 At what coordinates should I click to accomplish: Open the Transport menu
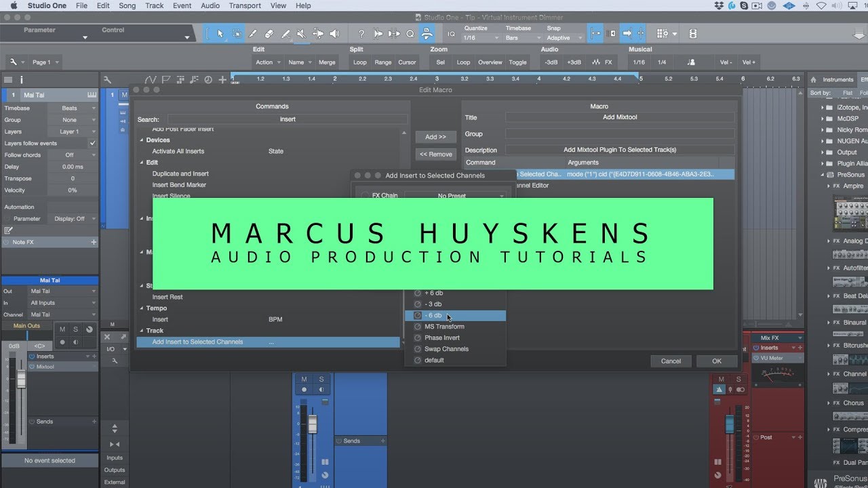[x=245, y=5]
